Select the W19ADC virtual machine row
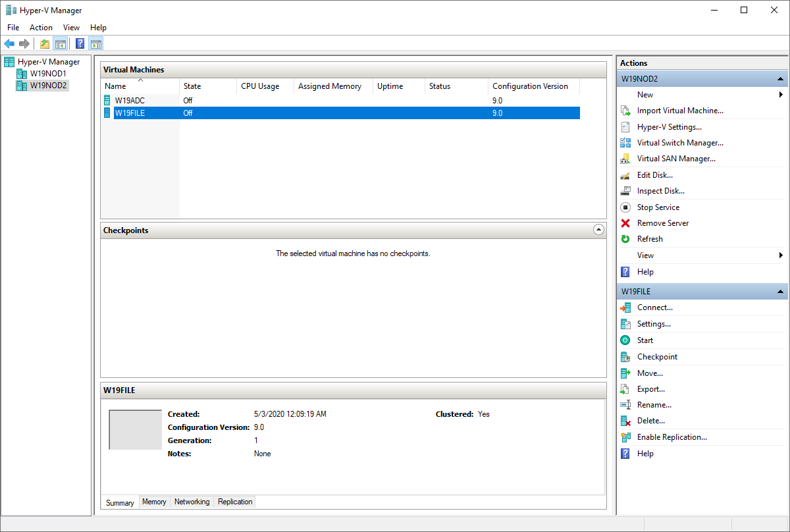 (130, 101)
